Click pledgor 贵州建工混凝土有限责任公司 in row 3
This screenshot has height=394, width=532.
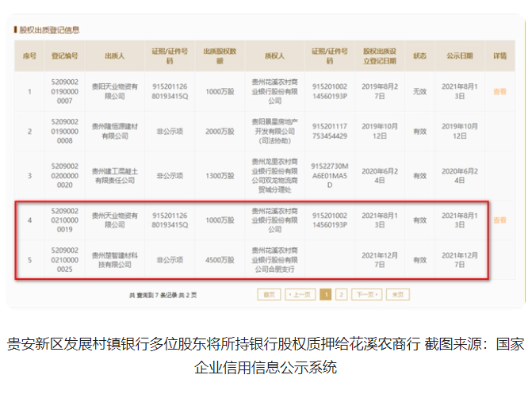click(115, 176)
